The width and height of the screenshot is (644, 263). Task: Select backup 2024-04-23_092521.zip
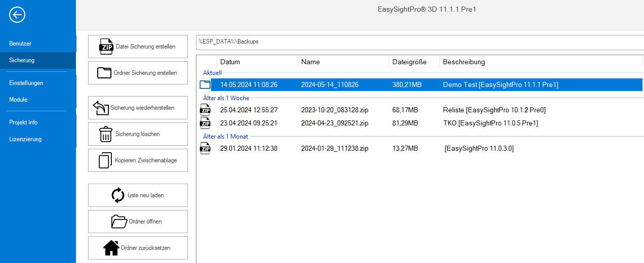click(x=334, y=123)
